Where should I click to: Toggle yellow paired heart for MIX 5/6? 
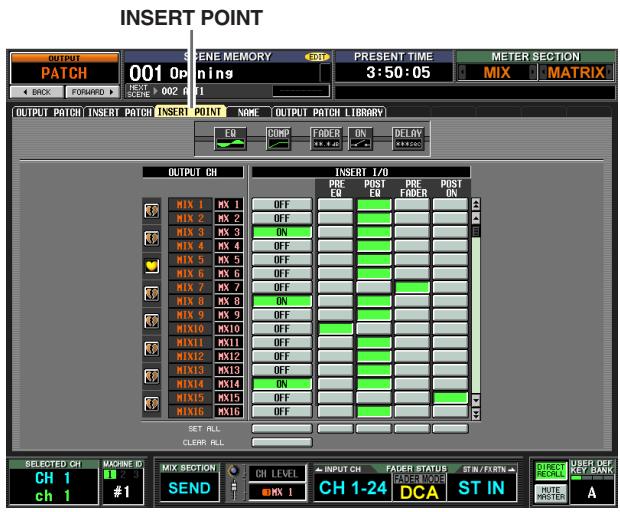[x=151, y=266]
